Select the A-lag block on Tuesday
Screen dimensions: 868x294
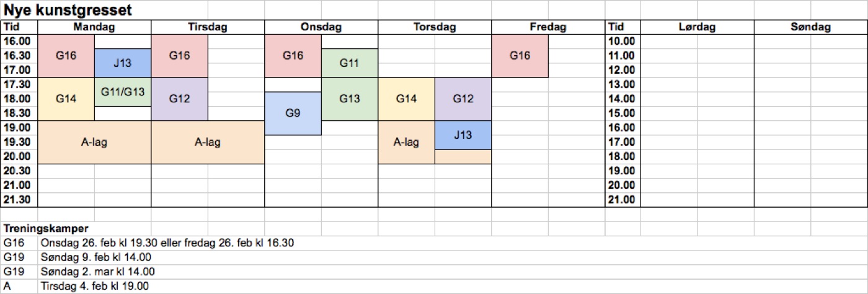(x=208, y=142)
